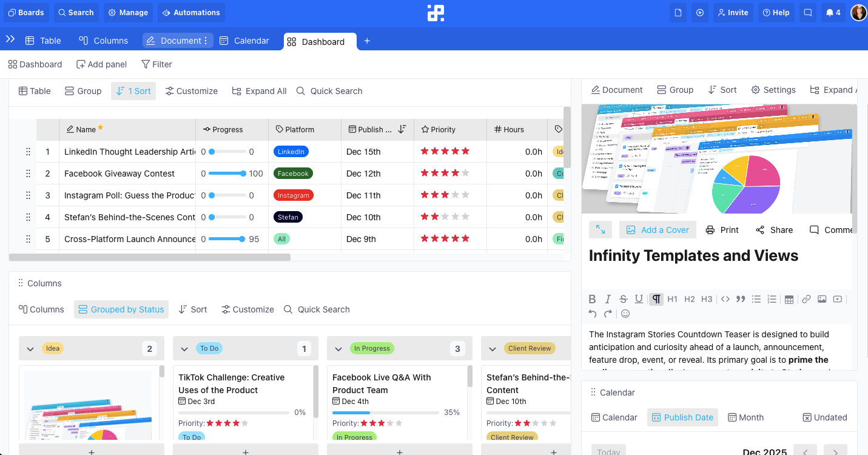Insert an image via the document toolbar
This screenshot has height=455, width=868.
[x=822, y=298]
